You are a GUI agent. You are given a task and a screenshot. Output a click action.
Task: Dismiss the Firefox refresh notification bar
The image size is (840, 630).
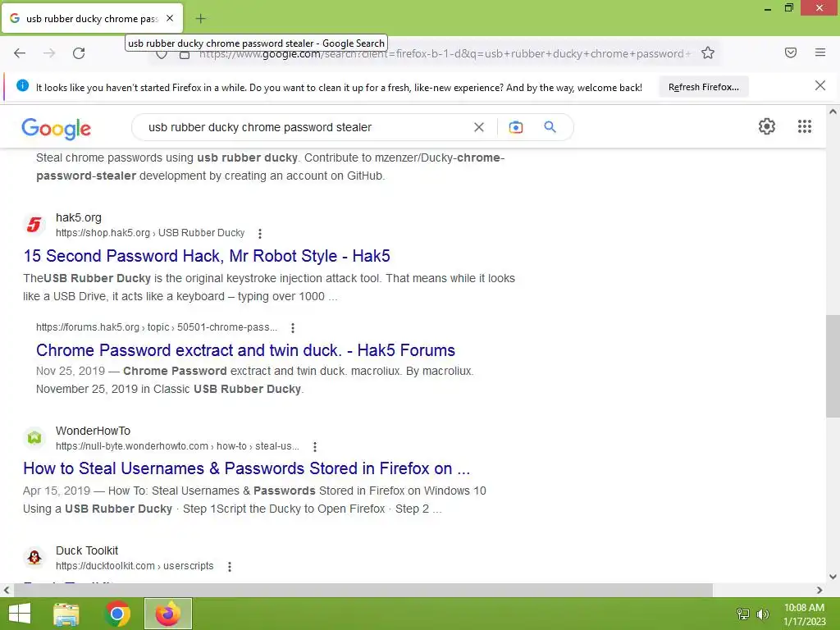pos(819,85)
